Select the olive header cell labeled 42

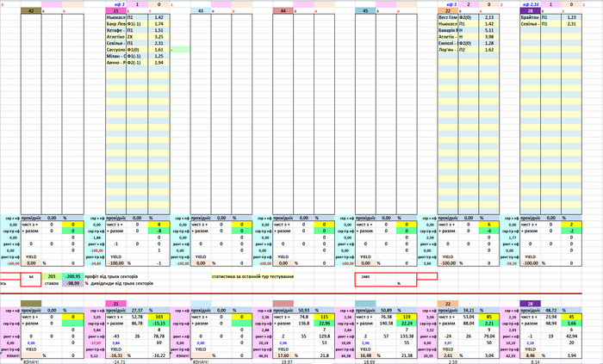click(31, 10)
